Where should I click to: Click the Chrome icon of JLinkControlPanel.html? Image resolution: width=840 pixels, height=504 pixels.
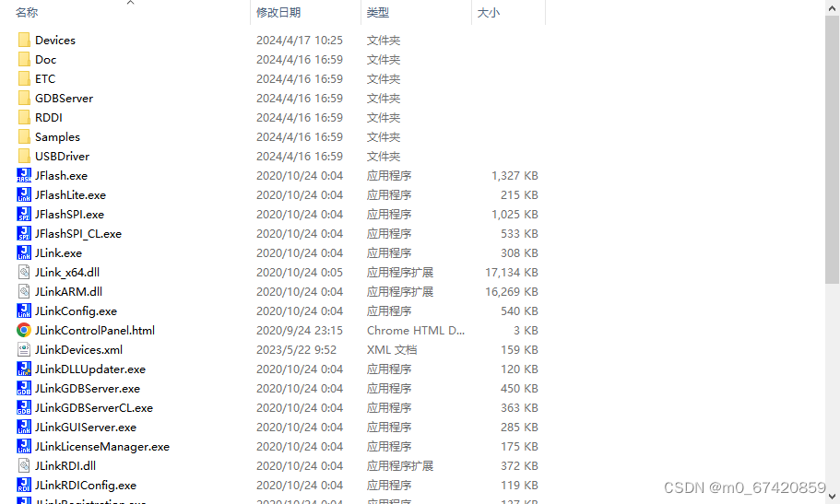[x=24, y=330]
